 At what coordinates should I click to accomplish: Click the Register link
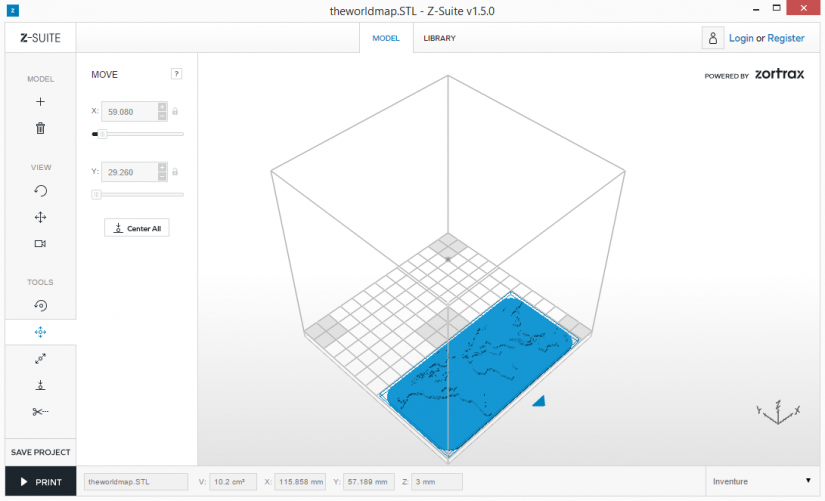point(786,38)
